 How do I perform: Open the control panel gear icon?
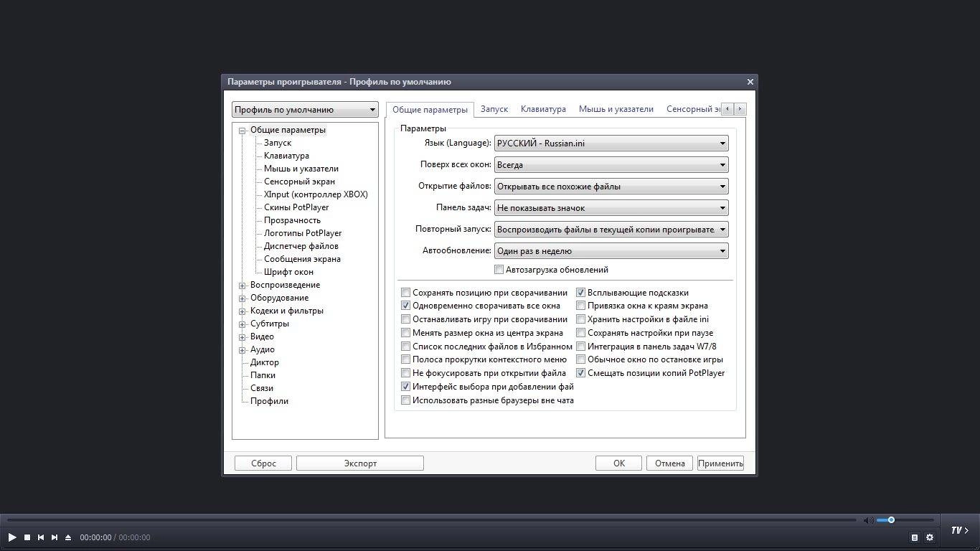[x=930, y=537]
